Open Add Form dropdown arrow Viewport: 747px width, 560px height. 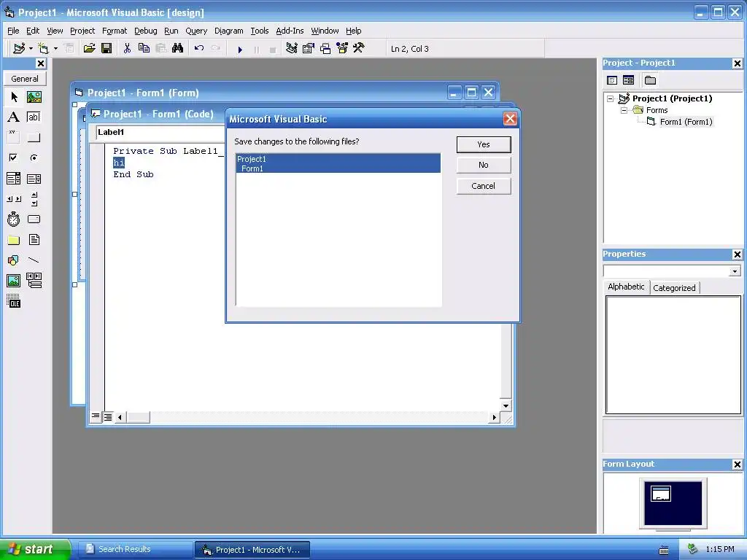pos(55,49)
